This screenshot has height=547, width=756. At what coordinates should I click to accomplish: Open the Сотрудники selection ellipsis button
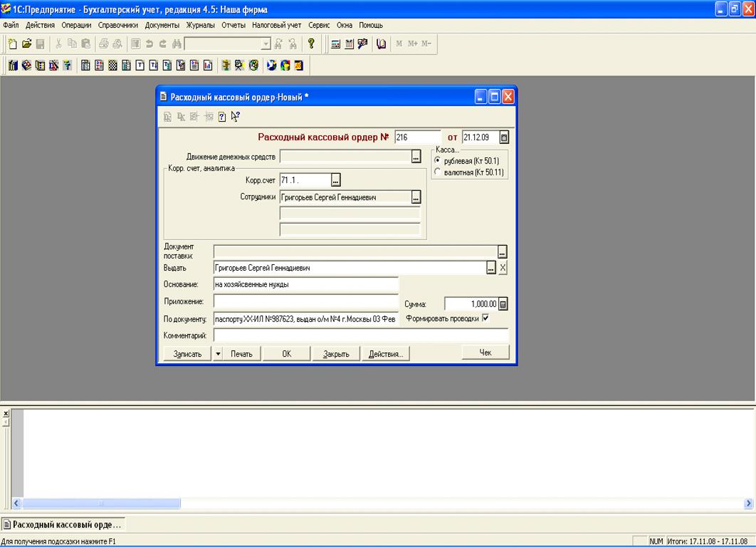[416, 197]
